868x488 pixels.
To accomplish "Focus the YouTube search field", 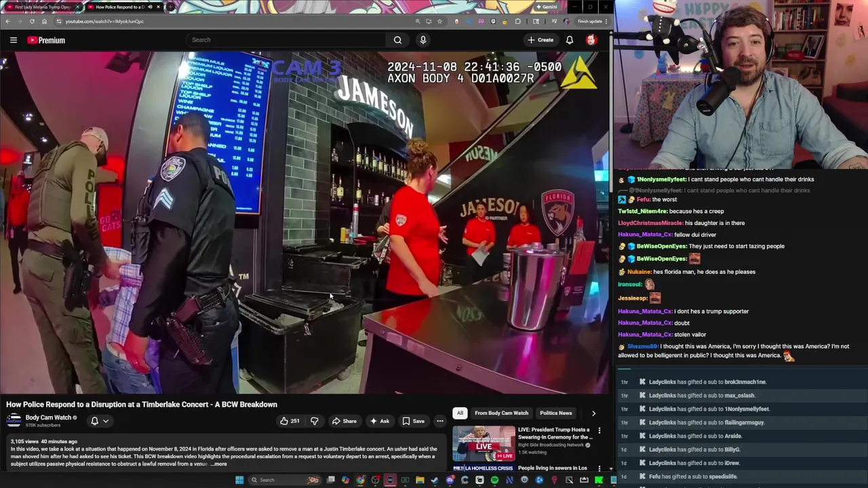I will pyautogui.click(x=287, y=40).
